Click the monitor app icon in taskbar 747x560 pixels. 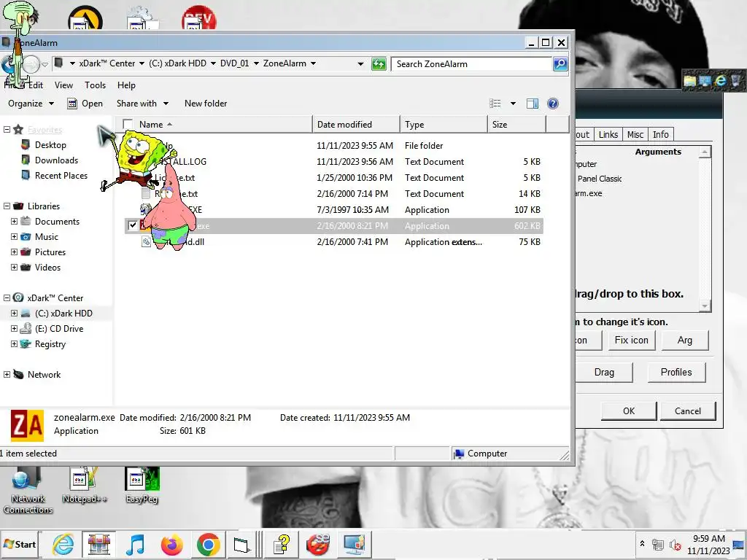(x=354, y=544)
